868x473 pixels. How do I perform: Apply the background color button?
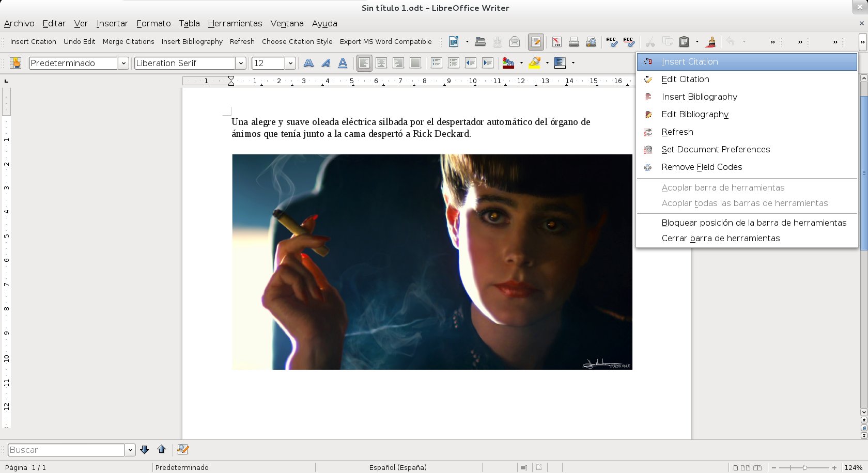coord(560,63)
